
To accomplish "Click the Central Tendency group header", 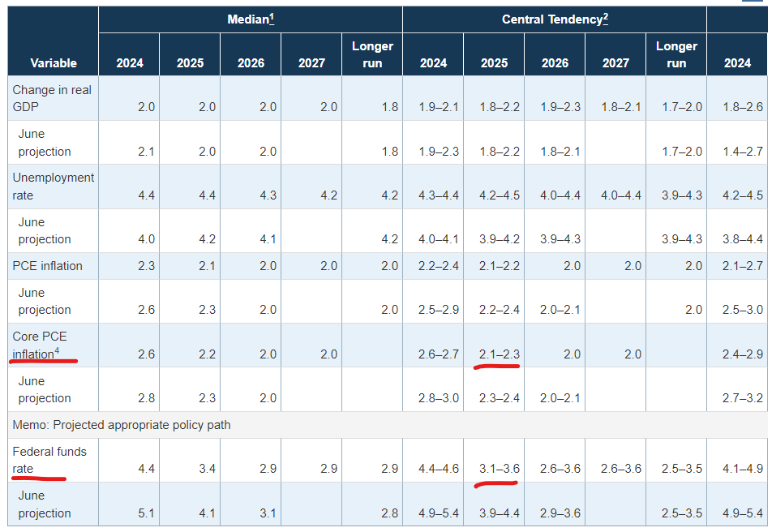I will (555, 19).
